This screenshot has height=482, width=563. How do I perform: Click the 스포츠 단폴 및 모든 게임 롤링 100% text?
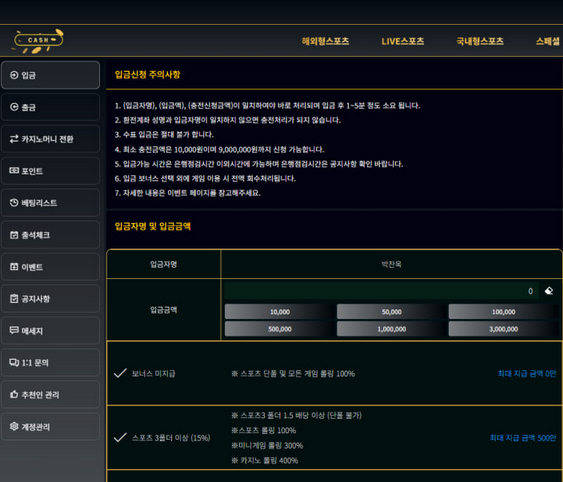tap(293, 374)
